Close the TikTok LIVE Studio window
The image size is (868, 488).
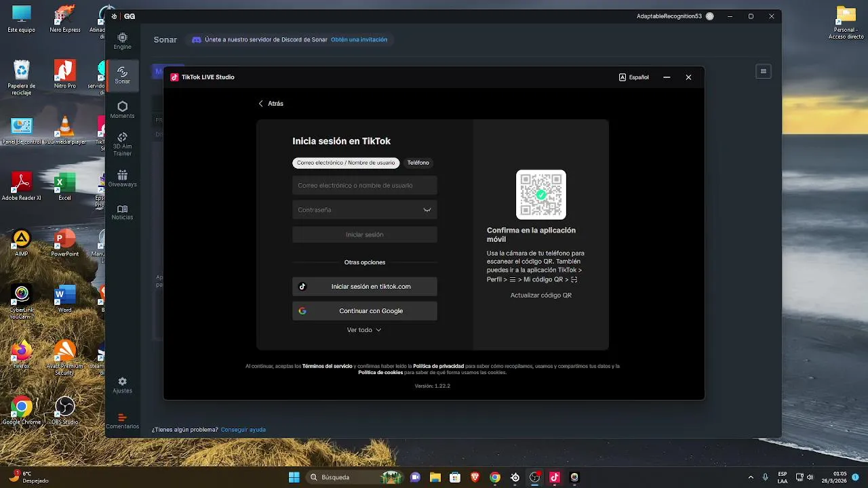click(x=688, y=77)
